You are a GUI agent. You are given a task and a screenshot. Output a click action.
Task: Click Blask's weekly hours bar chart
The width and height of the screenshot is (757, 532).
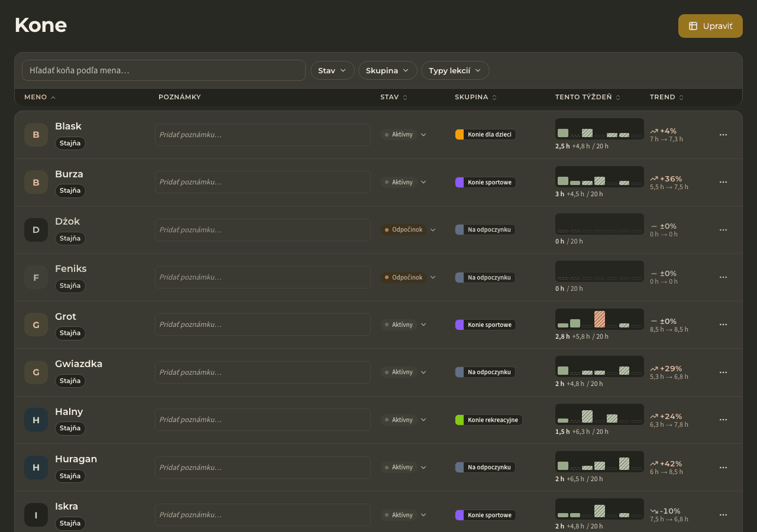coord(600,129)
